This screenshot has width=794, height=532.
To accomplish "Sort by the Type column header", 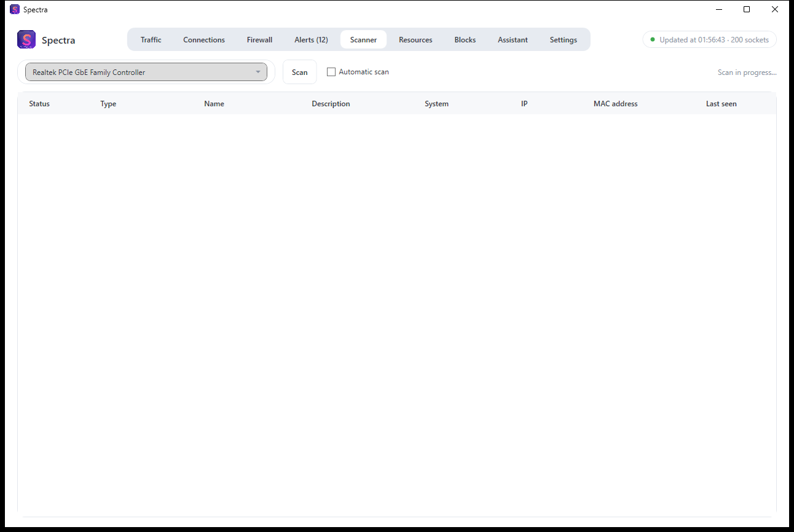I will 108,104.
